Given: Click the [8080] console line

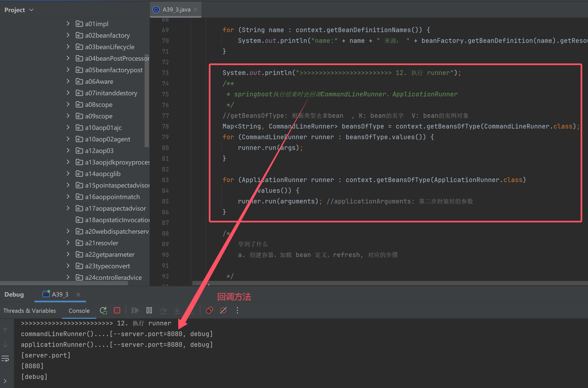Looking at the screenshot, I should [32, 366].
